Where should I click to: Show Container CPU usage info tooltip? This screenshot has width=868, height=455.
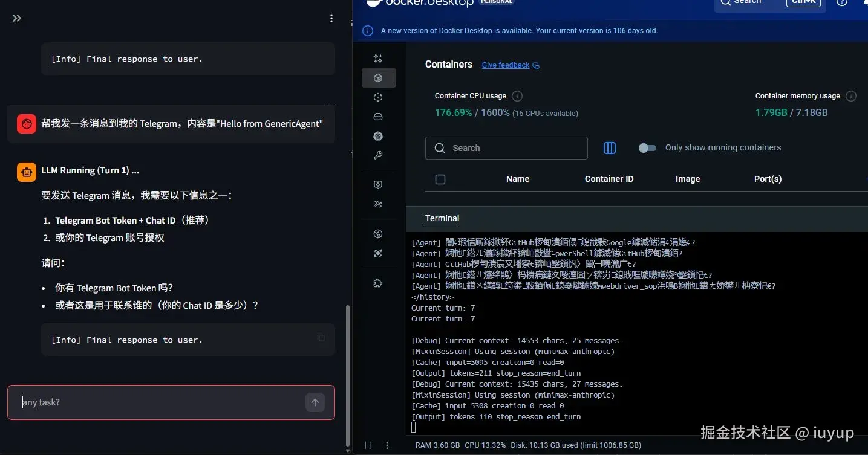pos(517,96)
